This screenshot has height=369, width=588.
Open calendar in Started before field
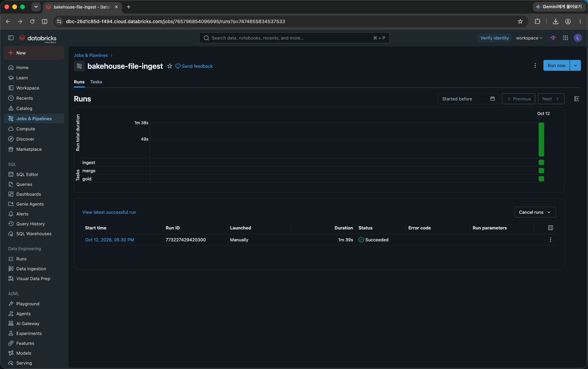(492, 99)
